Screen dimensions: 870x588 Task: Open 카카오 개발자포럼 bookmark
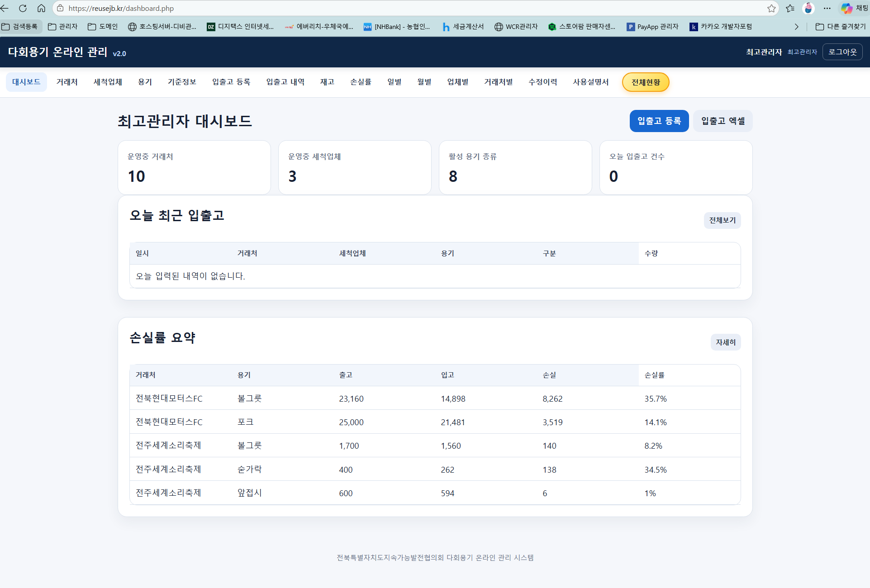click(721, 27)
